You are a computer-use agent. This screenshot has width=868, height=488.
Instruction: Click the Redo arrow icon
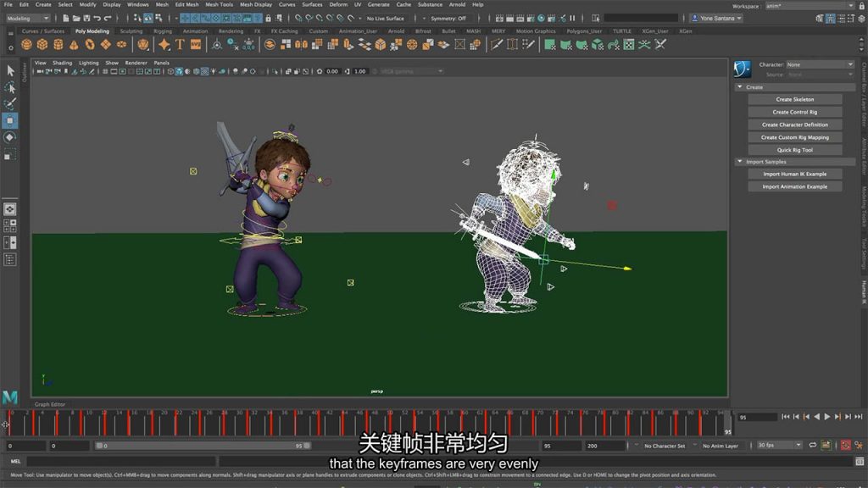(108, 19)
